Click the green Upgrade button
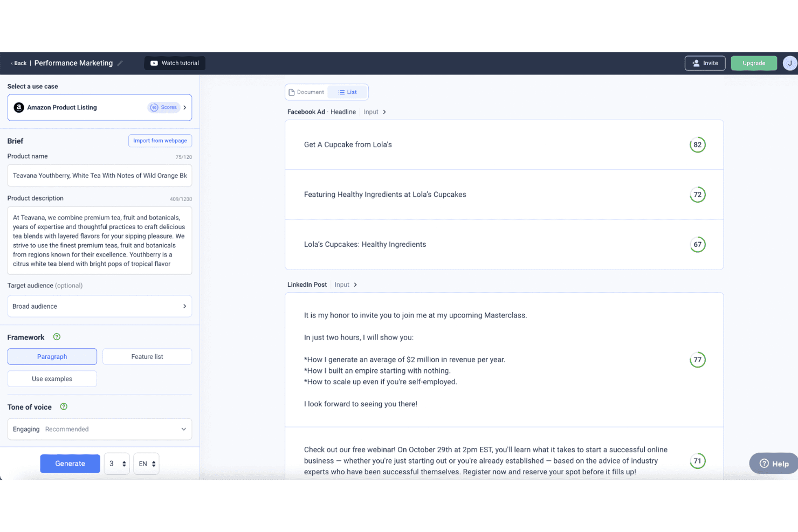798x532 pixels. 754,63
